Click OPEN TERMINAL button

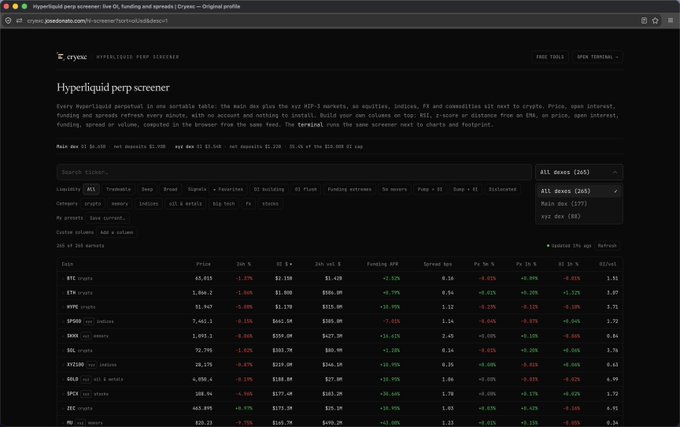(x=597, y=57)
